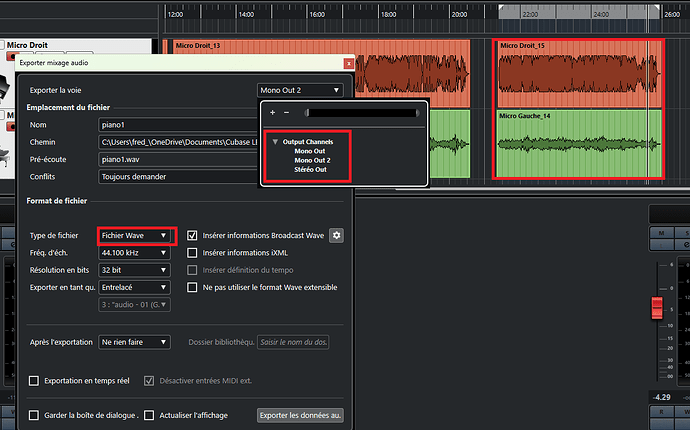Click the Chemin path field

point(179,142)
